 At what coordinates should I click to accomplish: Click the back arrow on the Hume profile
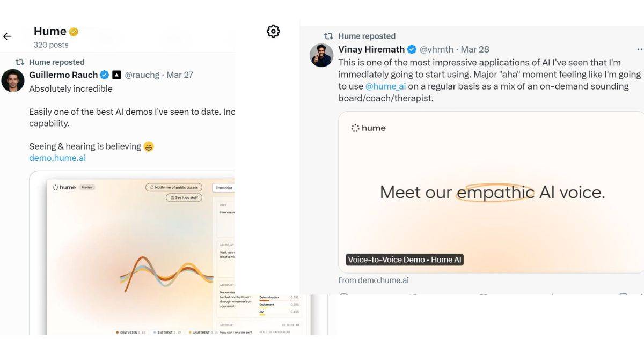pos(8,36)
